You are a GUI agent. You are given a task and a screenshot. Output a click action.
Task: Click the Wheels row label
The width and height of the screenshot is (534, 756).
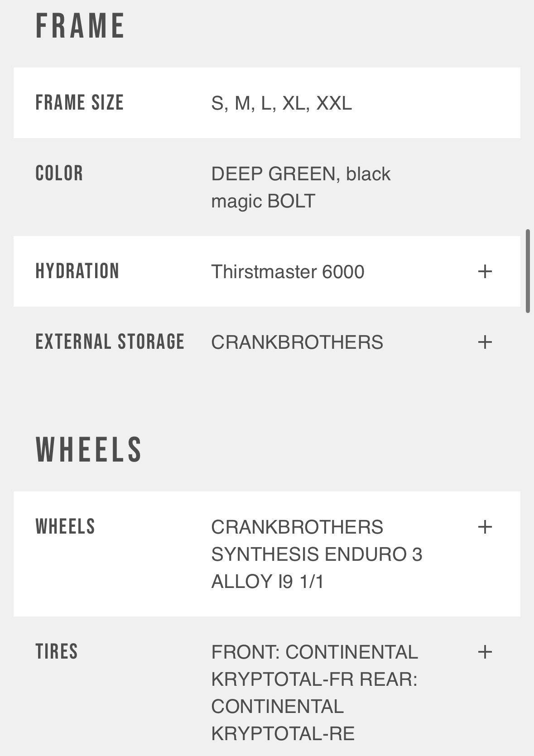coord(65,527)
